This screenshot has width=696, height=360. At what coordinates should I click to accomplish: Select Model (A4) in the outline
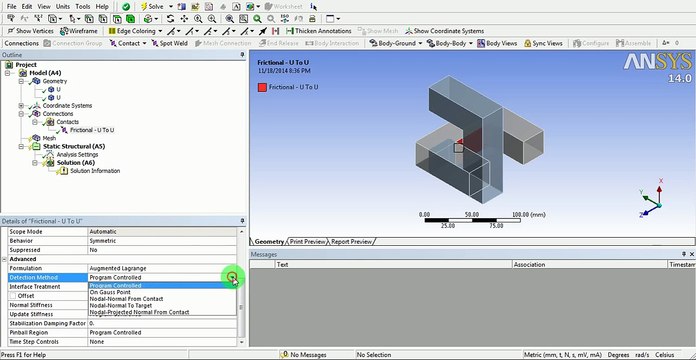pyautogui.click(x=45, y=73)
